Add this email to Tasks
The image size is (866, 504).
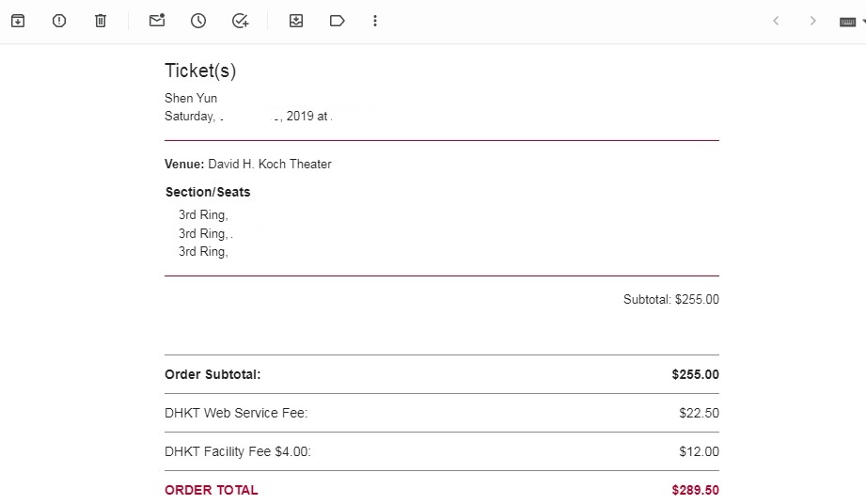coord(240,21)
